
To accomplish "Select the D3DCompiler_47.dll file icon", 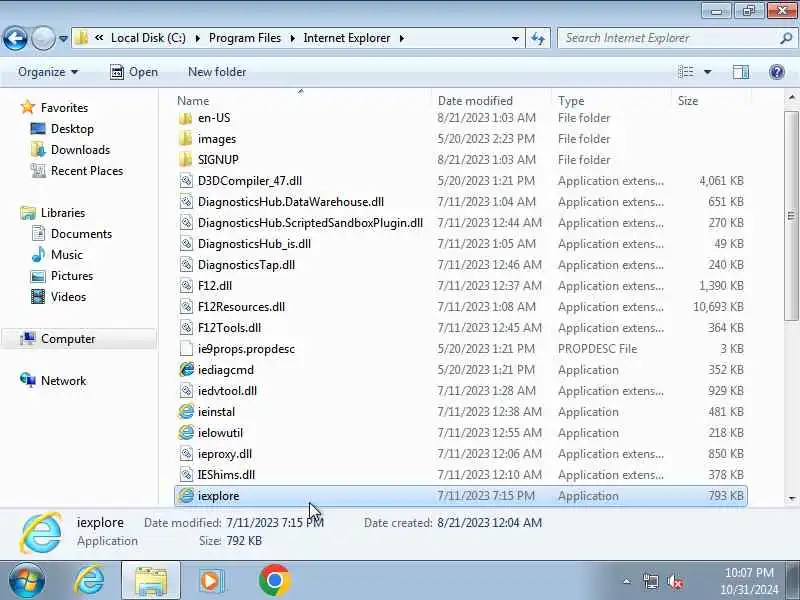I will click(186, 181).
